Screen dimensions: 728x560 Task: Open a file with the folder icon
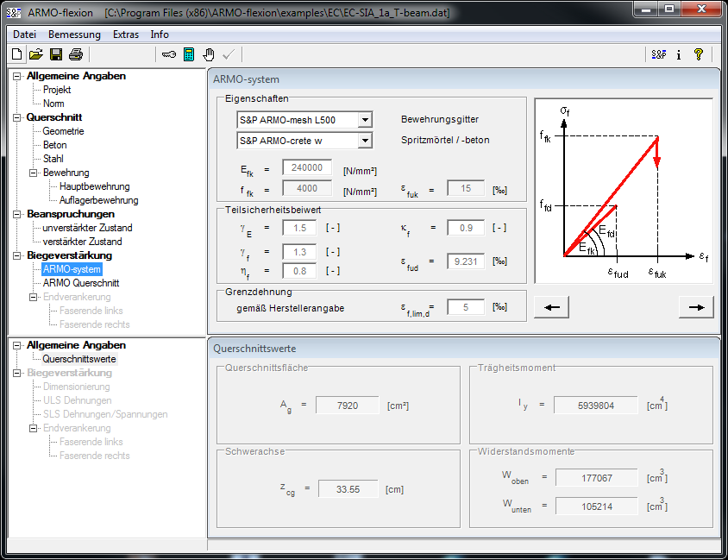pyautogui.click(x=36, y=54)
